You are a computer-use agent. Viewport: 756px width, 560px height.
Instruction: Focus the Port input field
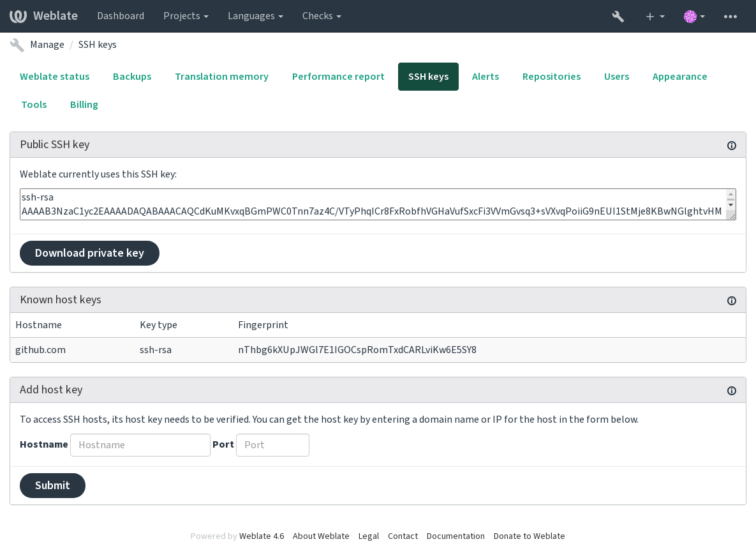click(x=272, y=445)
